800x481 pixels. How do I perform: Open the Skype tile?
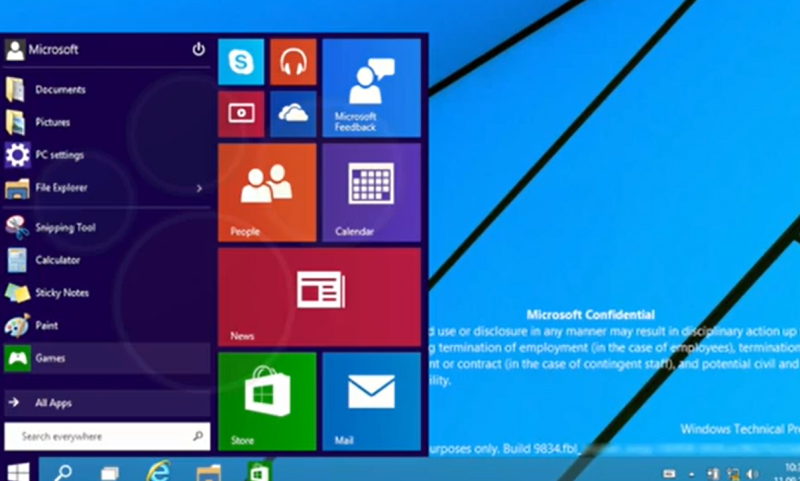click(x=241, y=62)
